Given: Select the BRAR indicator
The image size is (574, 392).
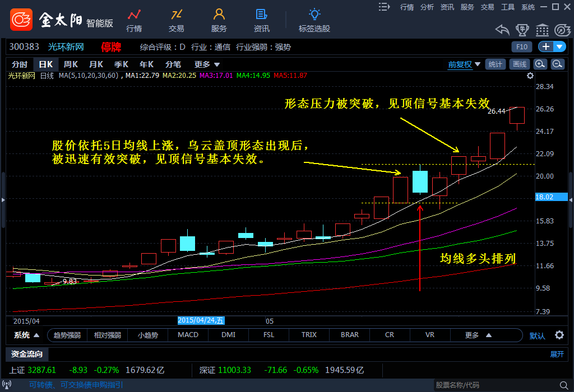Looking at the screenshot, I should point(350,335).
